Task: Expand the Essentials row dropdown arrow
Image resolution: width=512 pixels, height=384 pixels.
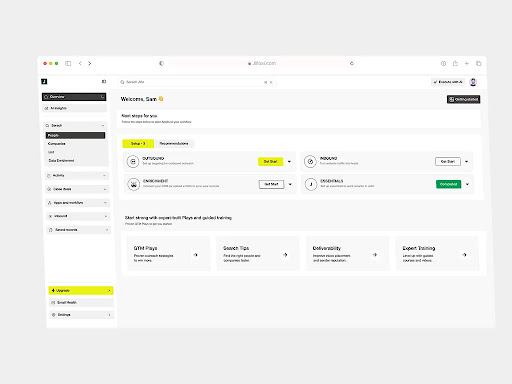Action: point(467,184)
